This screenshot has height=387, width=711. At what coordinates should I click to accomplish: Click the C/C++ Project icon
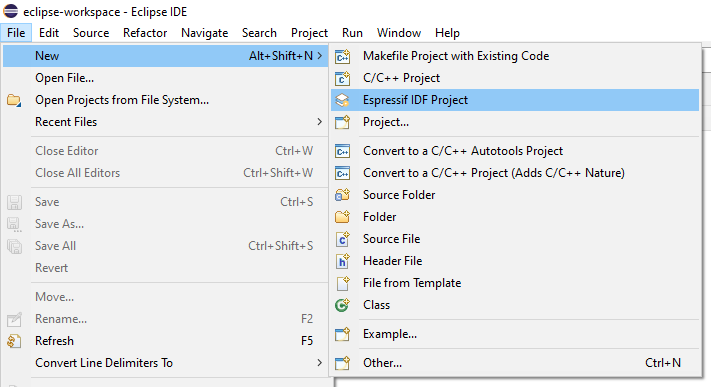coord(342,78)
